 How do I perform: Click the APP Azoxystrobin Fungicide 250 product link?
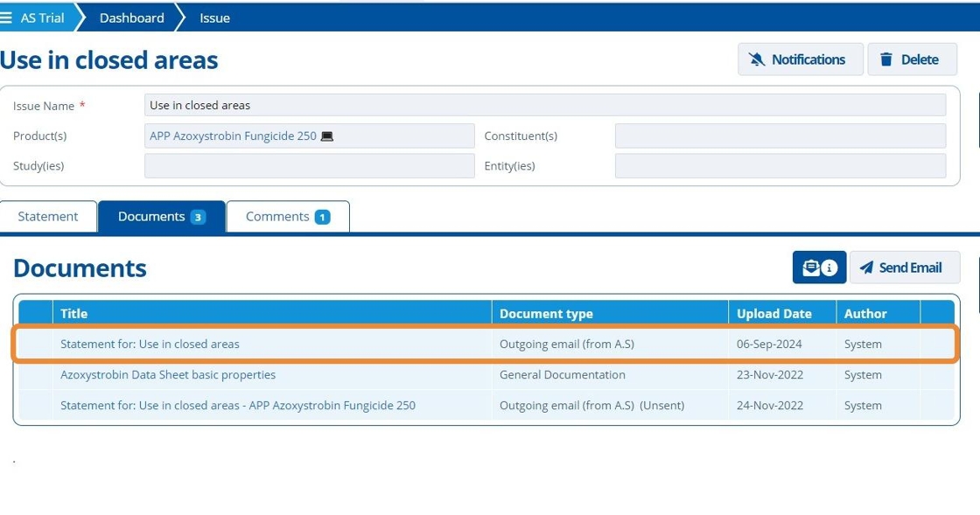(x=233, y=136)
